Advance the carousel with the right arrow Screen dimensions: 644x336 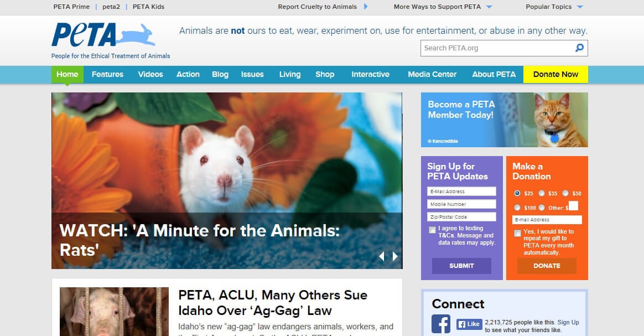click(394, 256)
